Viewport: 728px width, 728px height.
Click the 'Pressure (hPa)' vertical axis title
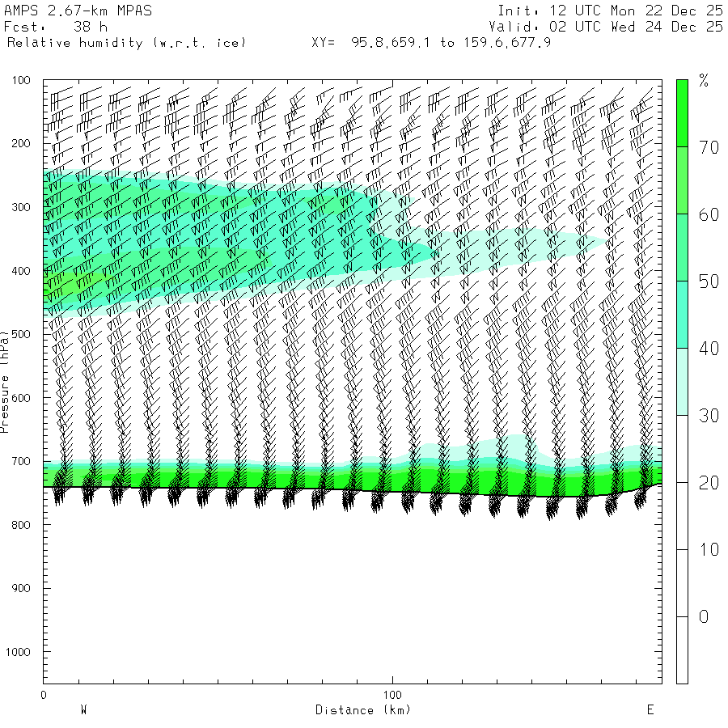[5, 382]
